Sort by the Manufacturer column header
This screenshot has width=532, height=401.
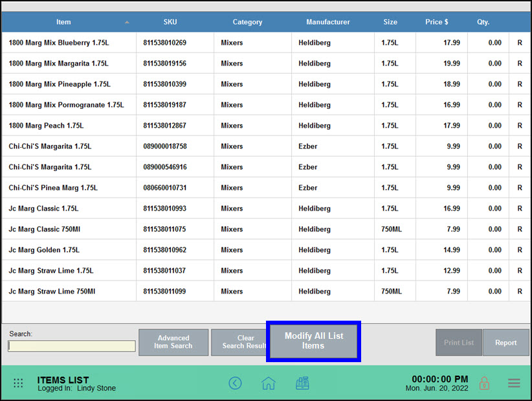pos(327,22)
